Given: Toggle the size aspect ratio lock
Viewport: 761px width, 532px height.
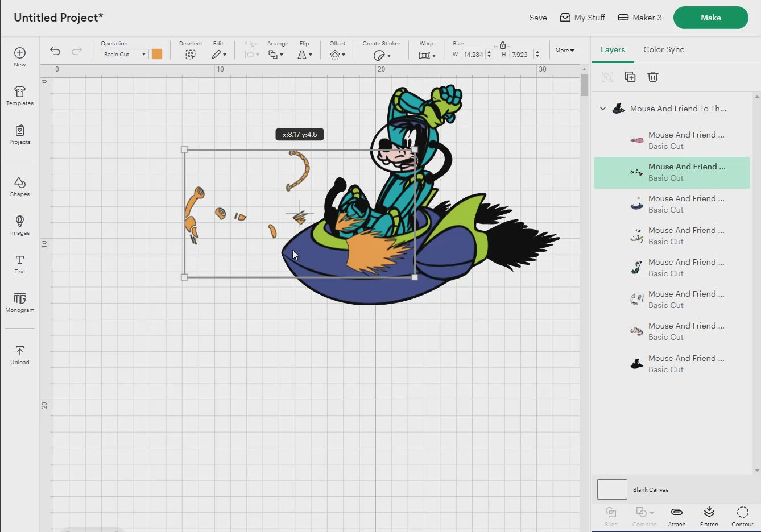Looking at the screenshot, I should click(x=503, y=45).
